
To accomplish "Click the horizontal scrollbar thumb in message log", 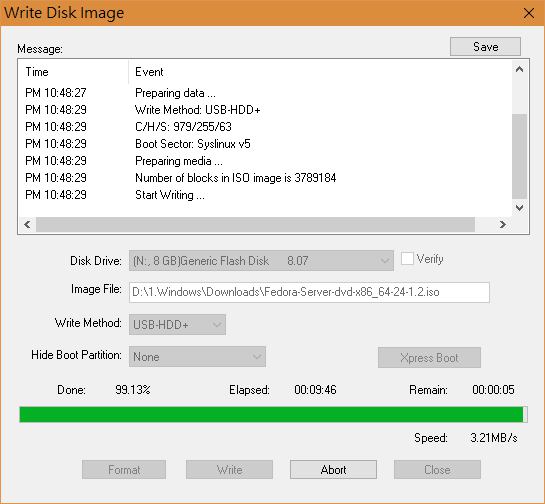I will tap(255, 225).
